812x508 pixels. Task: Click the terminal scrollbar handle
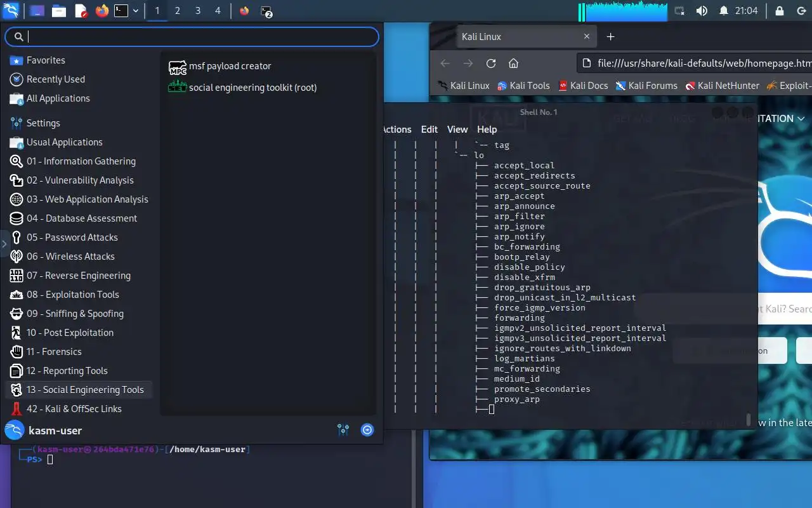(749, 420)
